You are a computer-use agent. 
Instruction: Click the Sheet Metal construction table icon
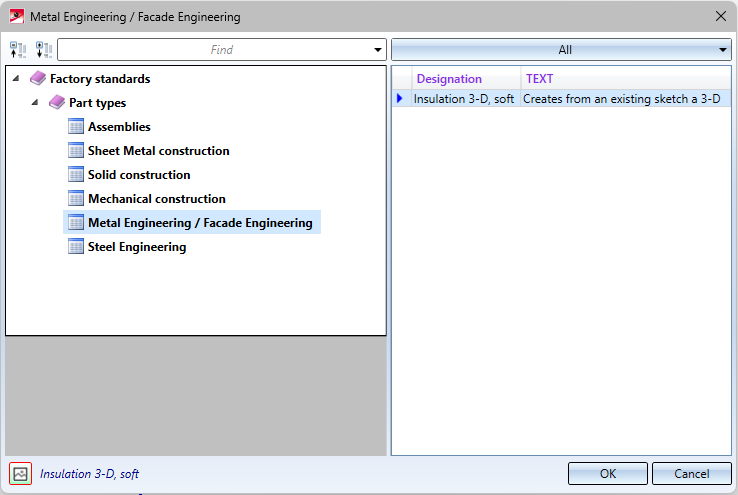click(76, 151)
